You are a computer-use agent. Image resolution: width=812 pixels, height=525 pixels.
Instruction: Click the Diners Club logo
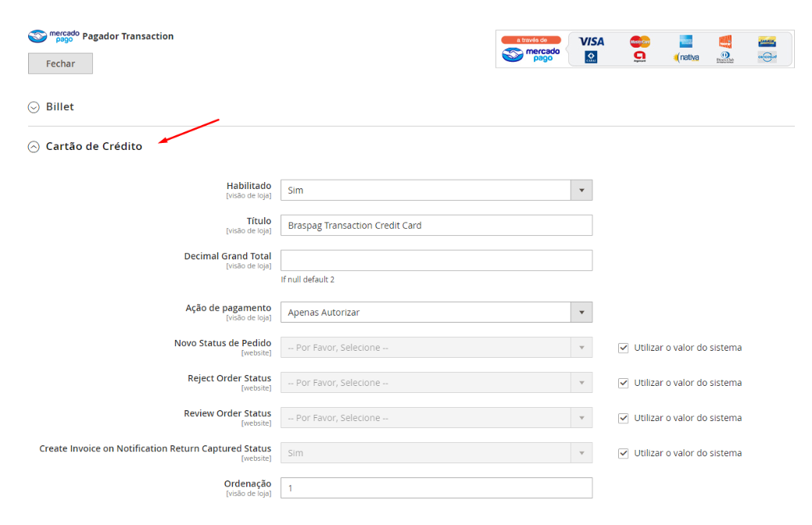(x=724, y=58)
